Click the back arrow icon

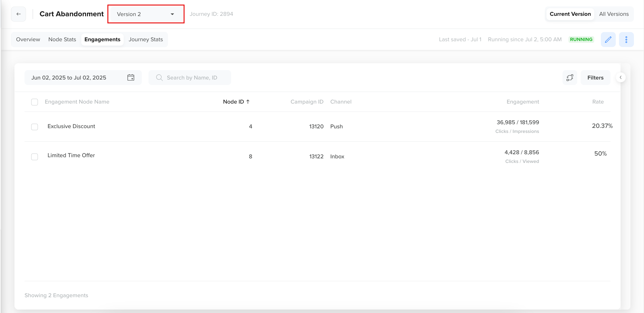coord(19,14)
